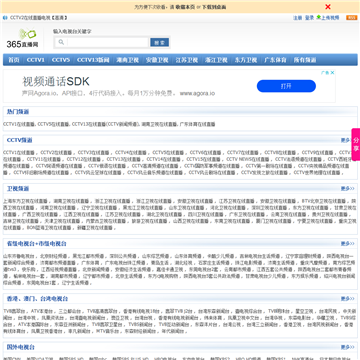Click the blue 打开 button on the ad

(286, 86)
